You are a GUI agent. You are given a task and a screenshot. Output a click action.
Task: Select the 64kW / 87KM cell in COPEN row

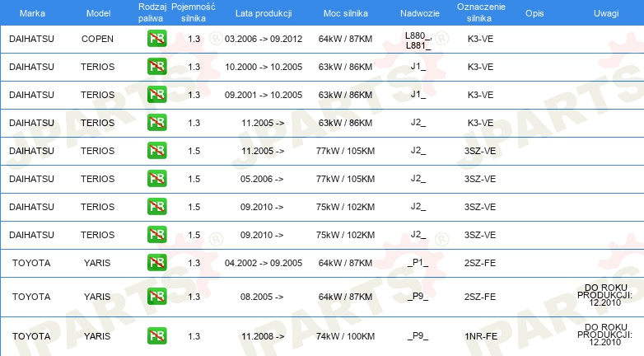pyautogui.click(x=345, y=39)
